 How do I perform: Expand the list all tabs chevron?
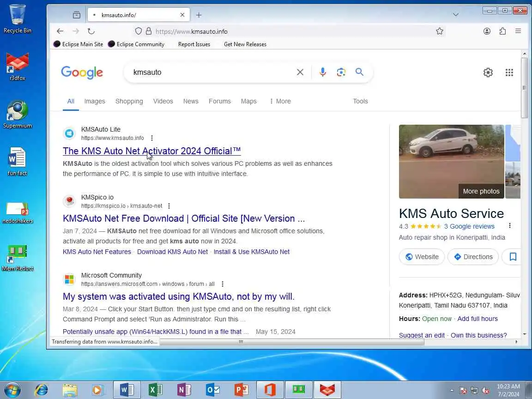pos(456,15)
